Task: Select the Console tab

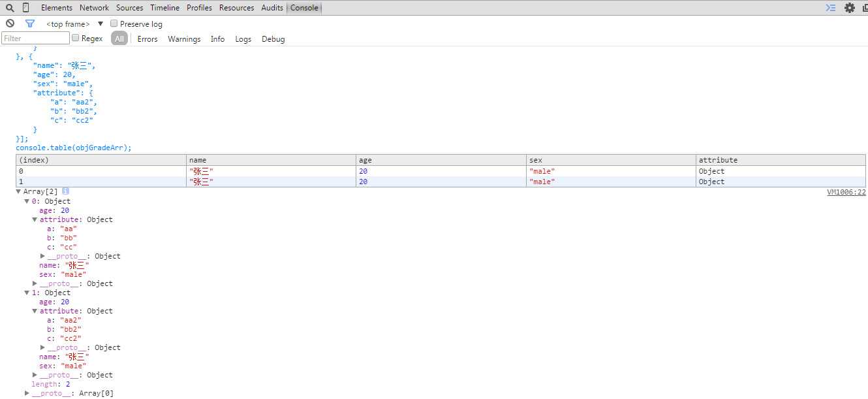Action: pos(304,8)
